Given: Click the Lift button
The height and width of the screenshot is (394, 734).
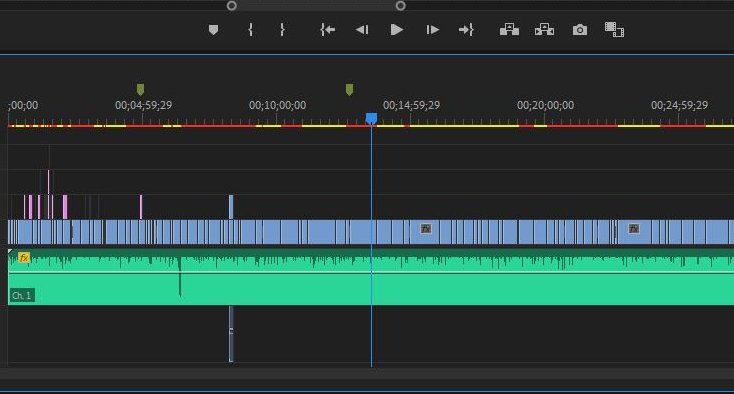Looking at the screenshot, I should [x=509, y=30].
